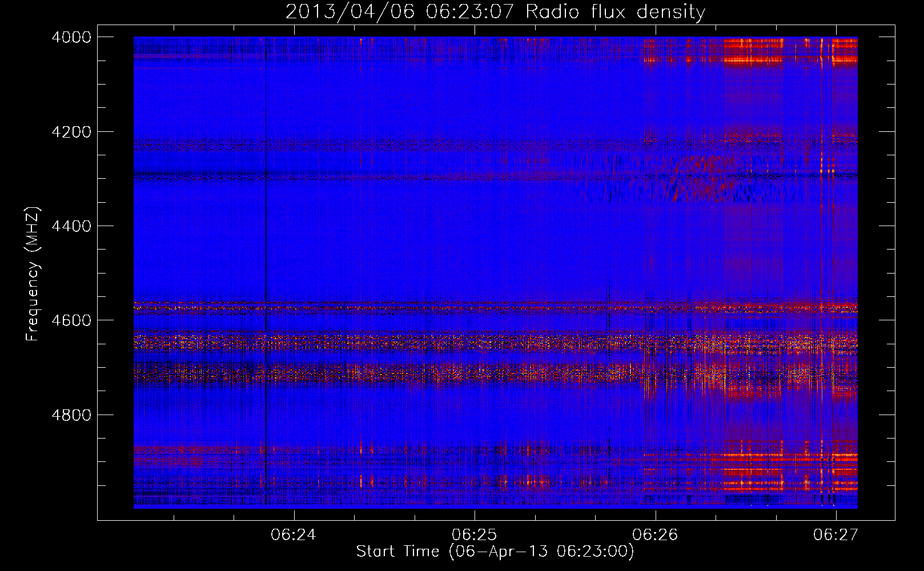Click the 4400 frequency tick label
This screenshot has height=571, width=924.
click(x=71, y=226)
